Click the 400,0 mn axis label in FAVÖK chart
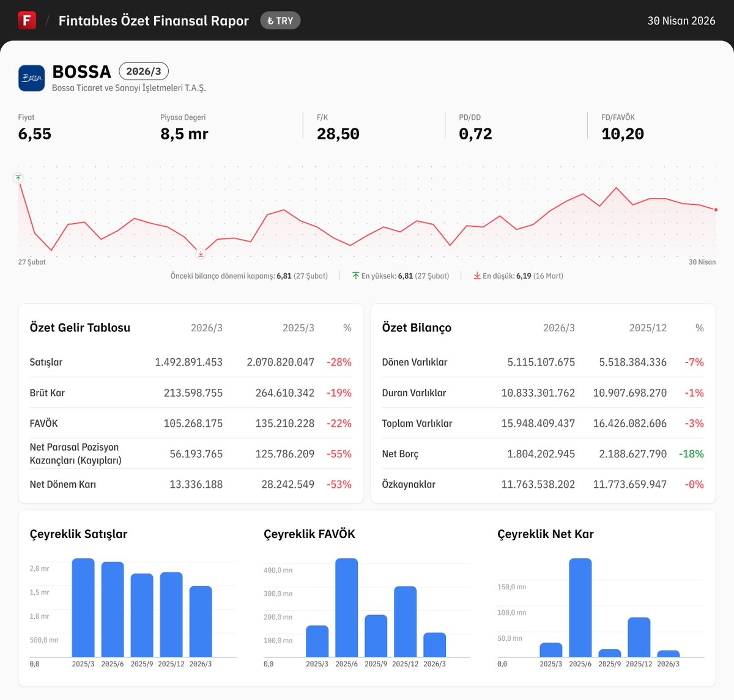 (x=278, y=570)
